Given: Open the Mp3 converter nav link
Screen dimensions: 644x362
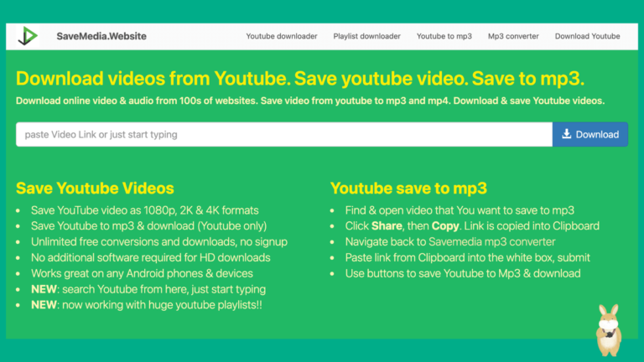Looking at the screenshot, I should pyautogui.click(x=513, y=36).
